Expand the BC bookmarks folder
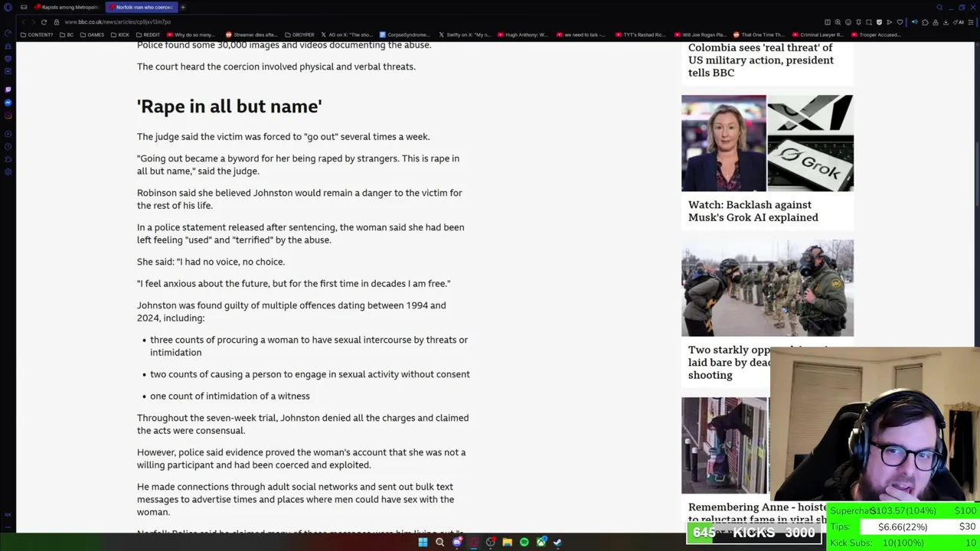This screenshot has width=980, height=551. 66,34
